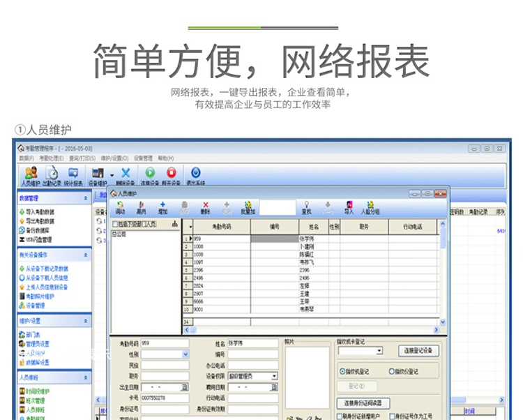Click the 连接登记设备 button
The width and height of the screenshot is (523, 420).
tap(418, 351)
